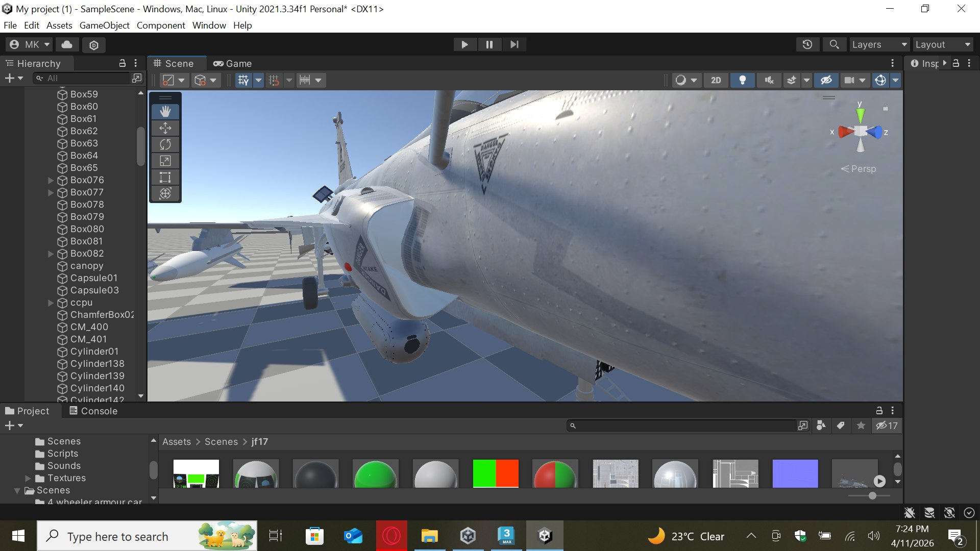Switch to Game tab

[x=233, y=64]
